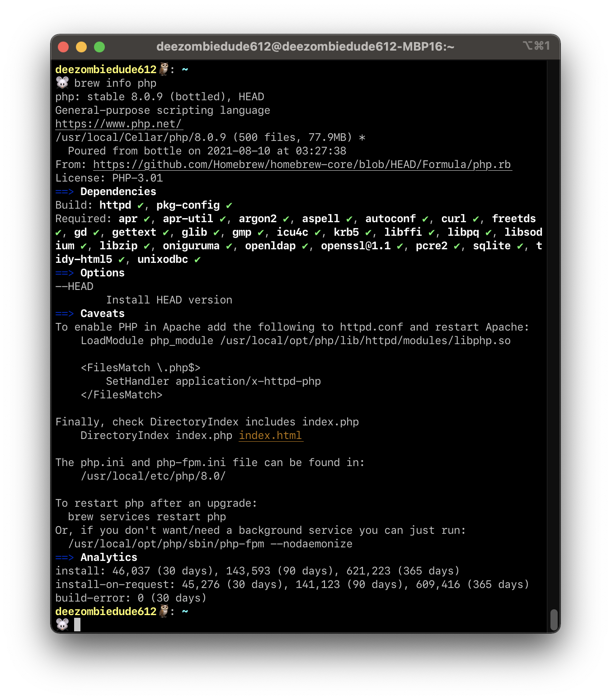611x700 pixels.
Task: Click the 'libpq' dependency name
Action: point(463,232)
